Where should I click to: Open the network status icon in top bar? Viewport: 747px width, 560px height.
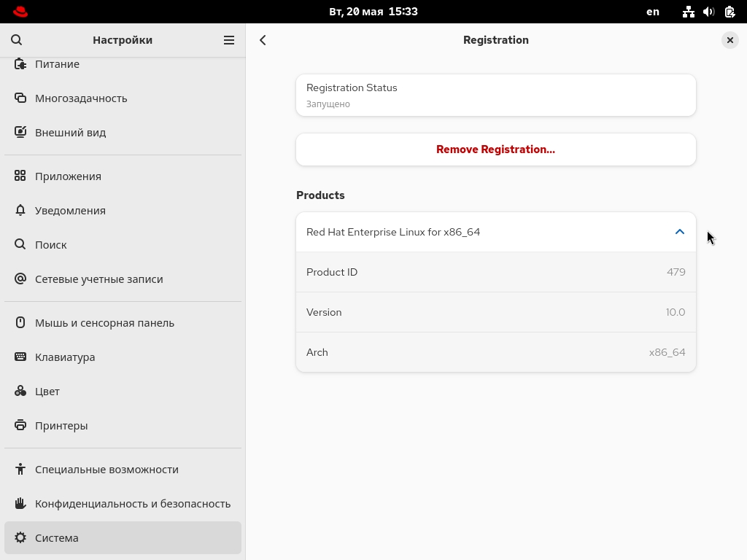coord(688,12)
